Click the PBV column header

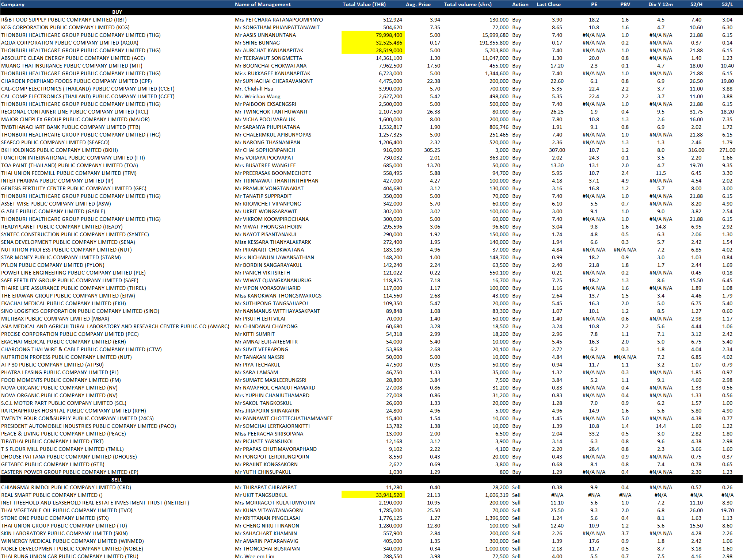pos(625,4)
